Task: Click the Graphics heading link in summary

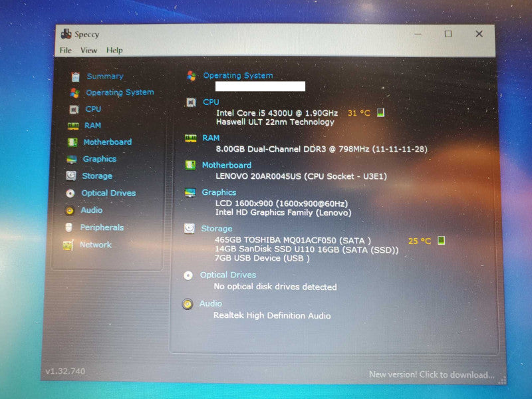Action: point(219,192)
